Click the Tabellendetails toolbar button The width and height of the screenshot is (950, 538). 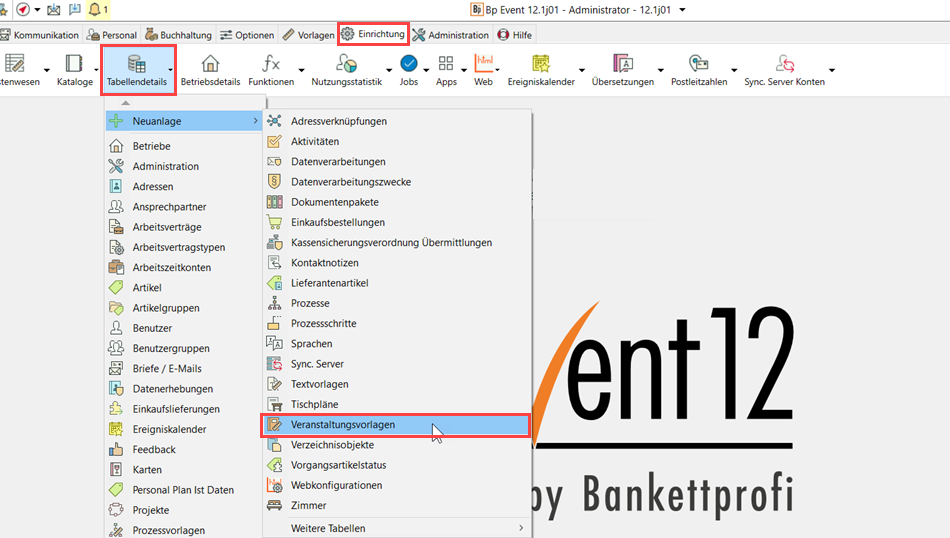[137, 69]
